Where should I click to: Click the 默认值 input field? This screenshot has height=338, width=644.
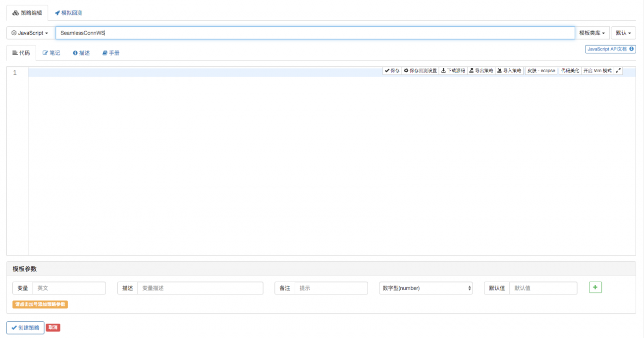click(x=543, y=288)
